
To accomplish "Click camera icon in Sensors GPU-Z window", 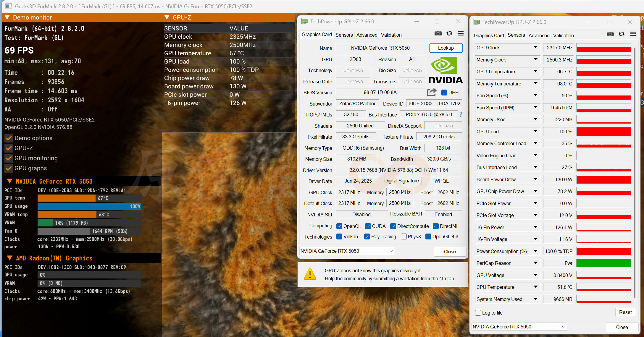I will tap(610, 34).
